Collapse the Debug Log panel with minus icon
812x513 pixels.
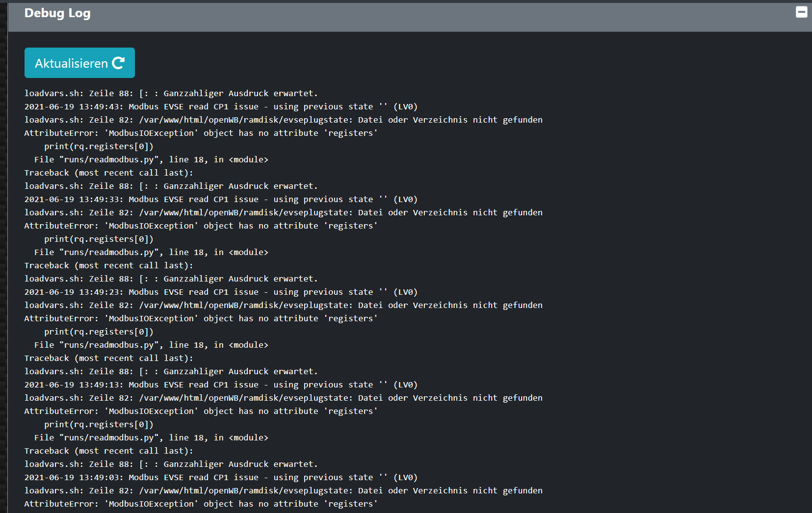[801, 12]
